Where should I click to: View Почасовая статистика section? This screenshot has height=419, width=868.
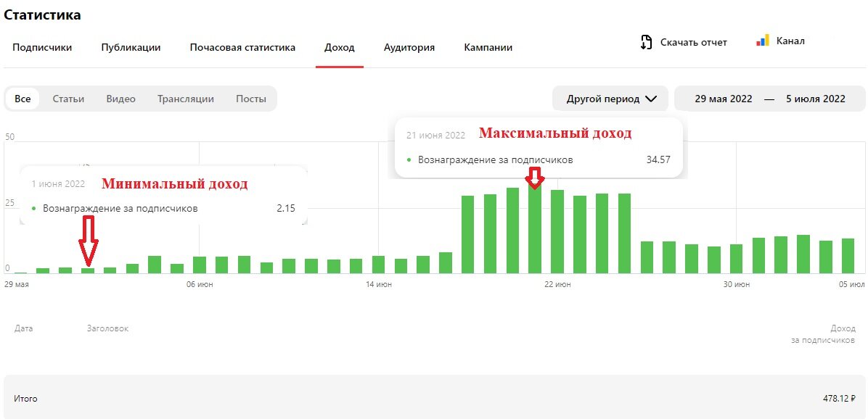(242, 47)
